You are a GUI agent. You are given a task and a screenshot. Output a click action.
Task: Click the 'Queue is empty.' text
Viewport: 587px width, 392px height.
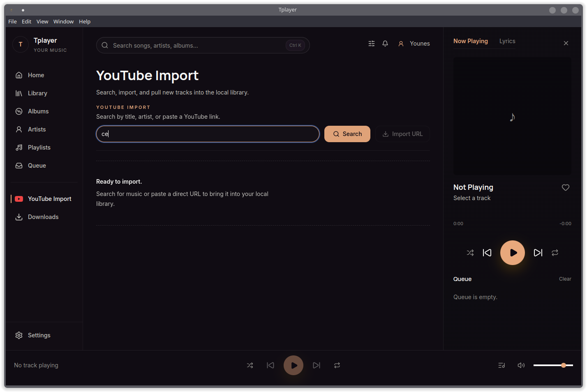click(475, 297)
